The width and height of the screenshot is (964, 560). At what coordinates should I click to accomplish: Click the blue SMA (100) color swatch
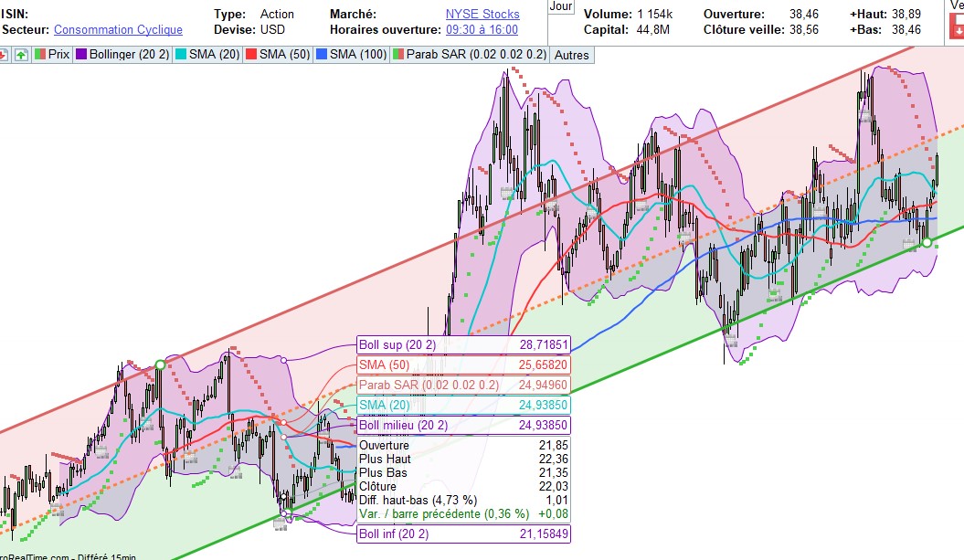click(x=321, y=54)
